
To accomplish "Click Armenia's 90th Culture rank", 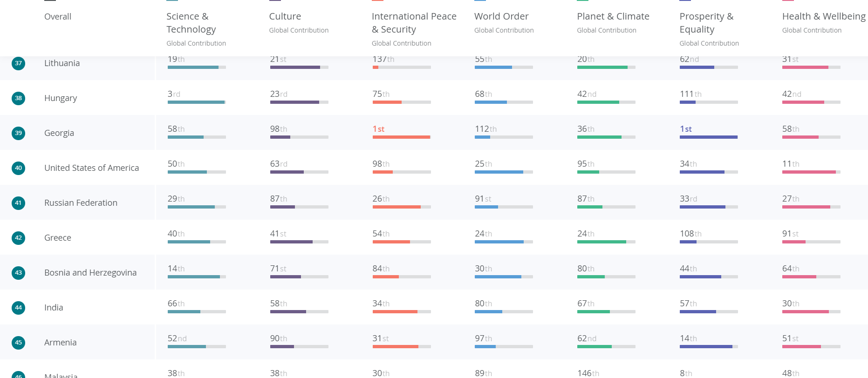I will click(x=279, y=338).
